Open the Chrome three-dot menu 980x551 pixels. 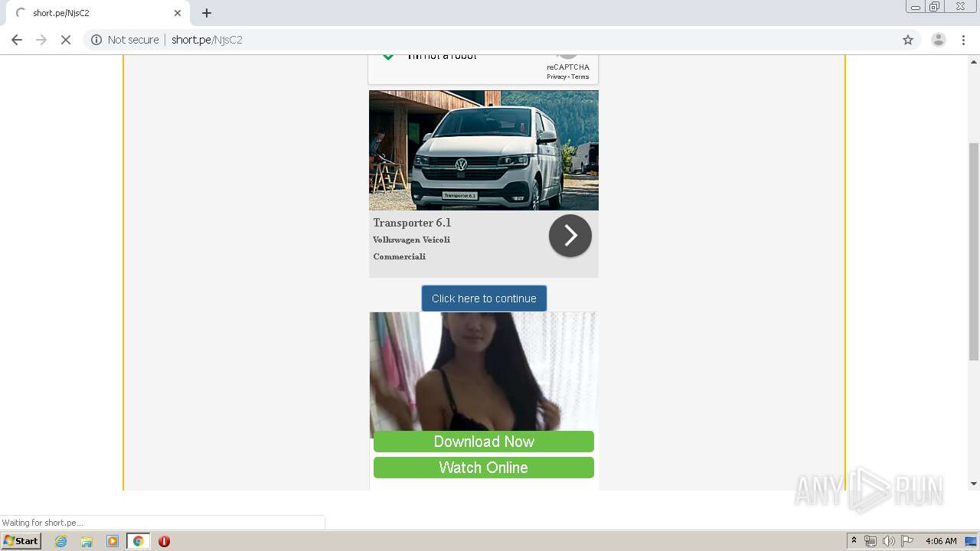[963, 40]
